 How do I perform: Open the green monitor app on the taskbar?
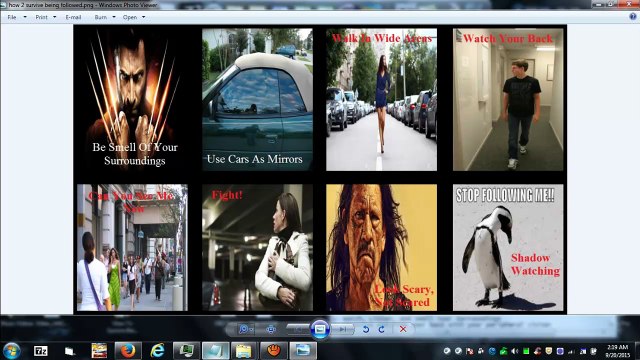pos(187,351)
